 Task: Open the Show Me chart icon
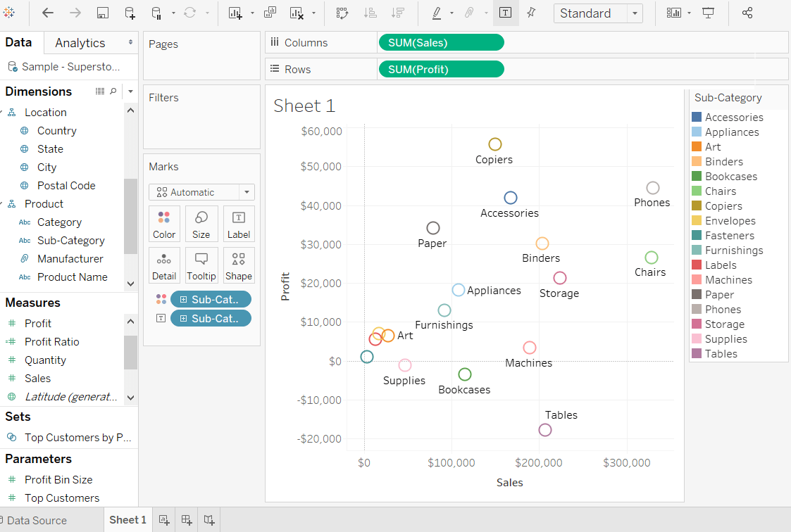(674, 13)
